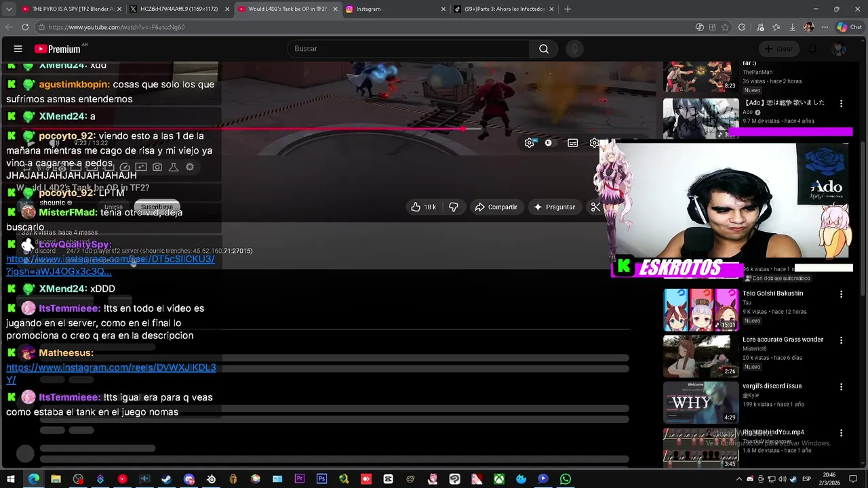868x488 pixels.
Task: Click the magnifier search button
Action: tap(544, 49)
